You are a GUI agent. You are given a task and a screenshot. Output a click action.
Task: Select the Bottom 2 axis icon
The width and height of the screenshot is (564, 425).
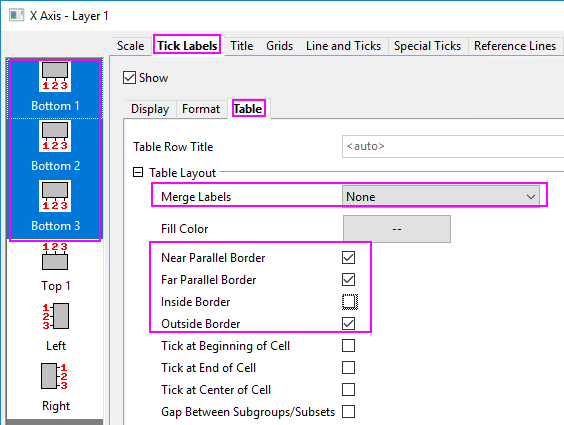point(55,136)
